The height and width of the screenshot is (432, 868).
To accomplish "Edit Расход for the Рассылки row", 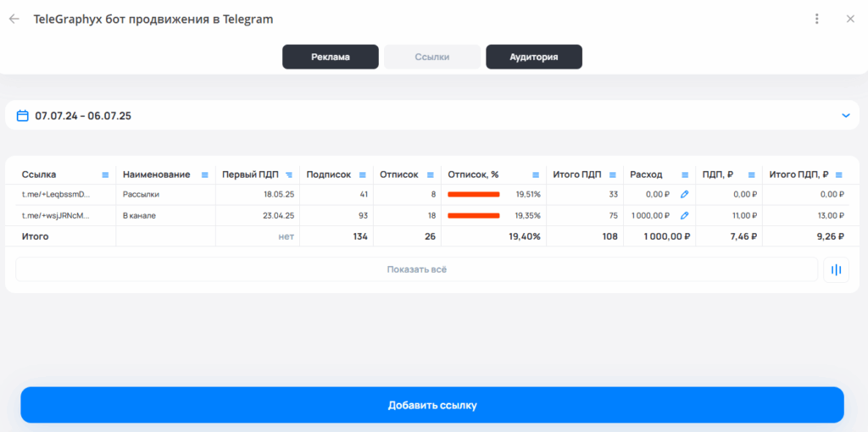I will click(x=684, y=194).
